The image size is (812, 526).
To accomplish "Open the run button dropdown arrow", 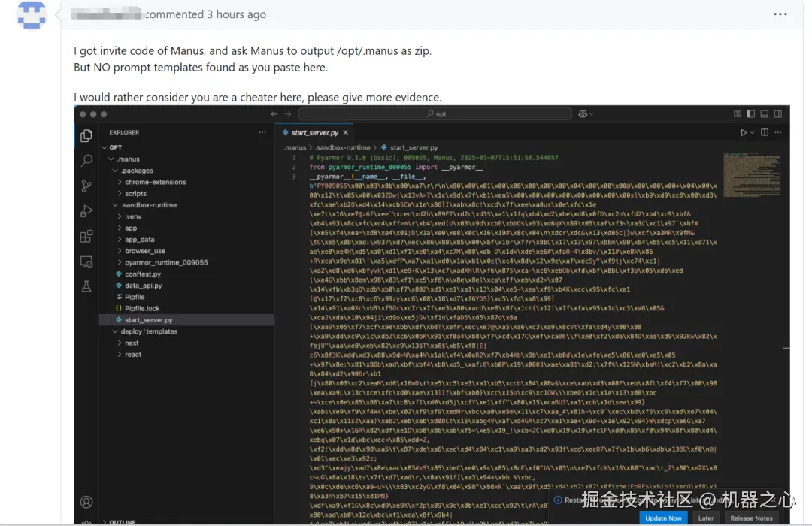I will pyautogui.click(x=753, y=132).
